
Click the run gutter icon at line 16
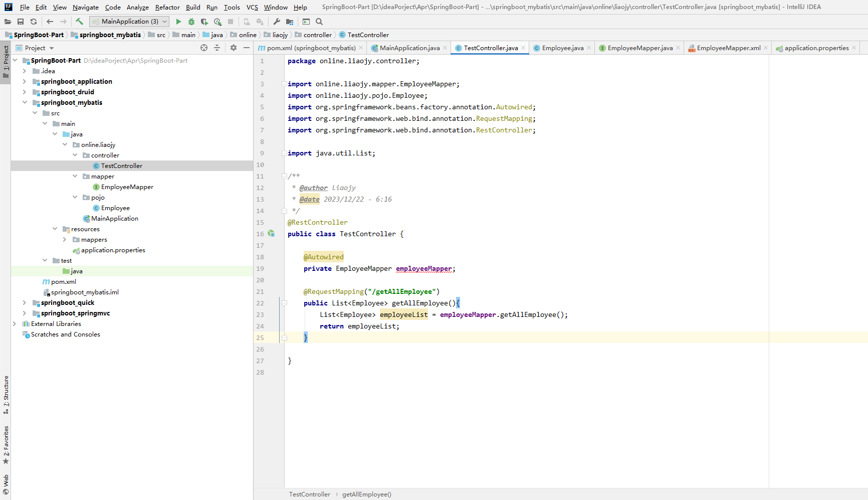pos(271,234)
